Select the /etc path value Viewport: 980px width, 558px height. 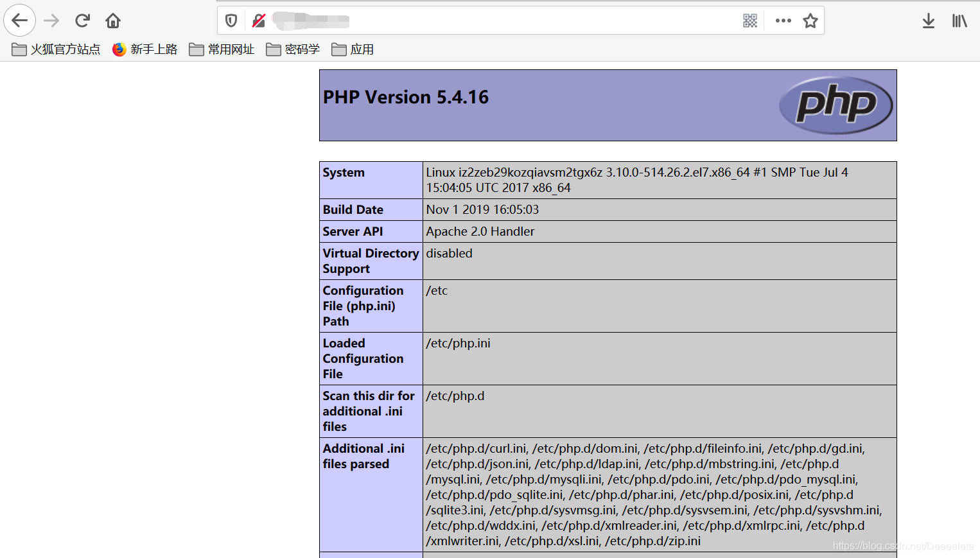pyautogui.click(x=437, y=290)
